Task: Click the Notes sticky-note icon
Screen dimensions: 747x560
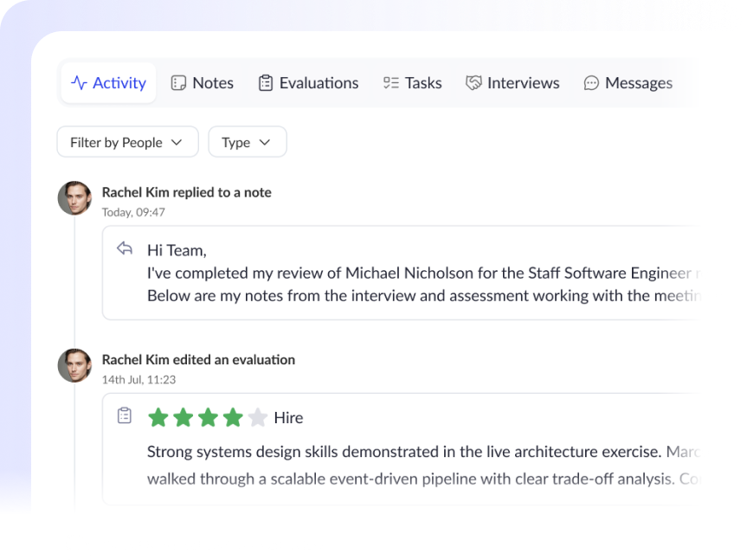Action: tap(178, 83)
